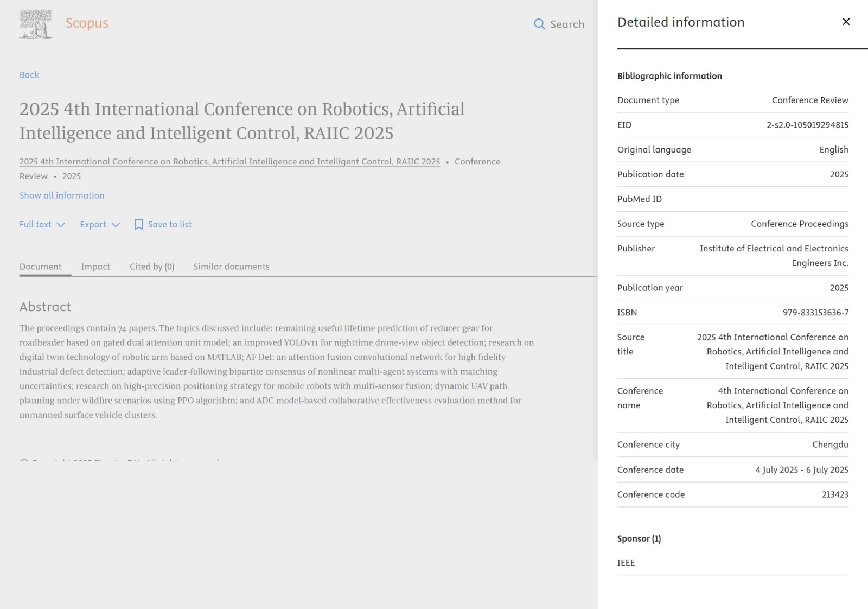This screenshot has width=868, height=609.
Task: Click the bookmark icon for Save to list
Action: coord(139,225)
